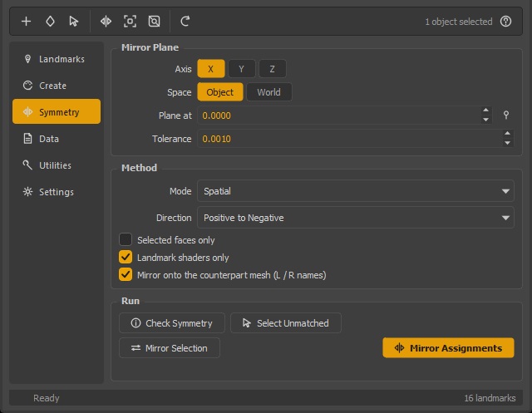
Task: Choose Object space
Action: click(x=219, y=92)
